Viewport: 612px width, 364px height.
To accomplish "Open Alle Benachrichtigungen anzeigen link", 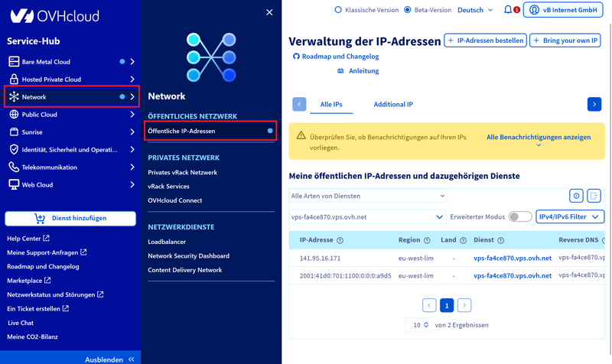I will pos(539,138).
